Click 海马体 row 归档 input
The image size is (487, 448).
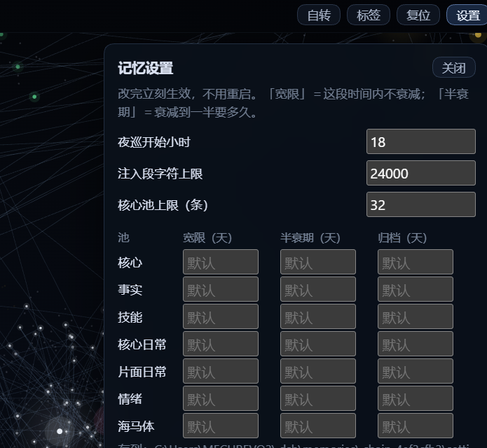tap(416, 426)
